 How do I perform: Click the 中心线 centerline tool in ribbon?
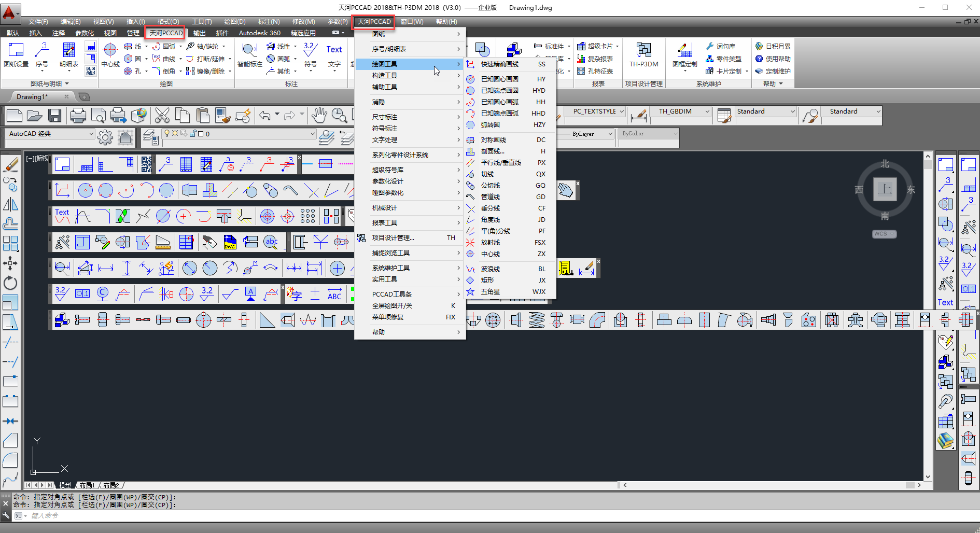point(110,55)
